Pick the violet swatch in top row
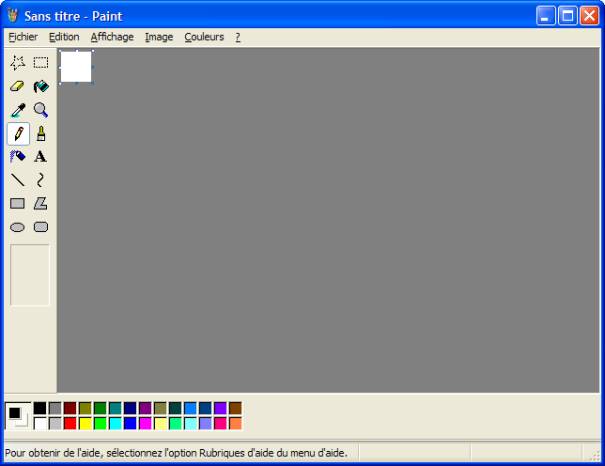This screenshot has width=605, height=466. (x=220, y=408)
